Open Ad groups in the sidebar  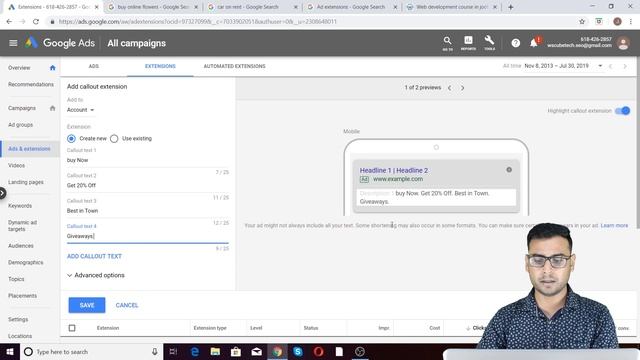pos(20,125)
